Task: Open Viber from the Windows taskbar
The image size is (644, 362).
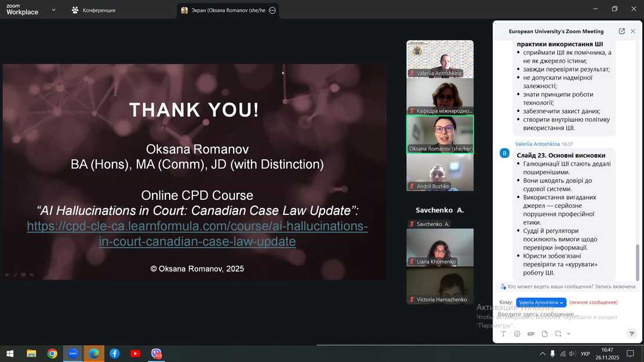Action: [156, 353]
